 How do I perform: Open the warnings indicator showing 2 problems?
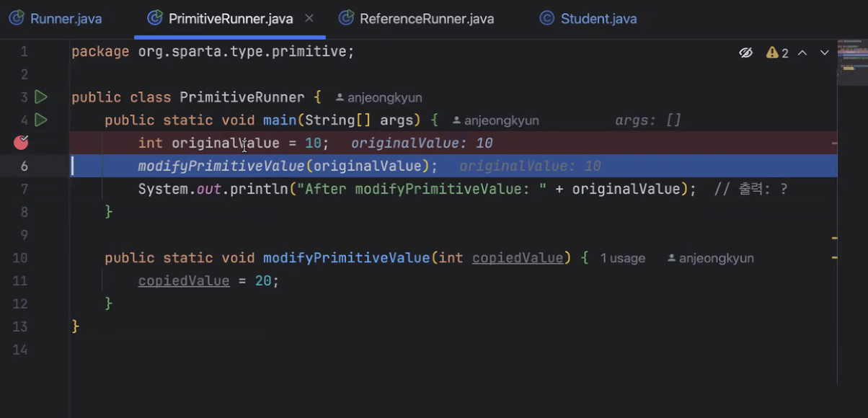point(777,53)
